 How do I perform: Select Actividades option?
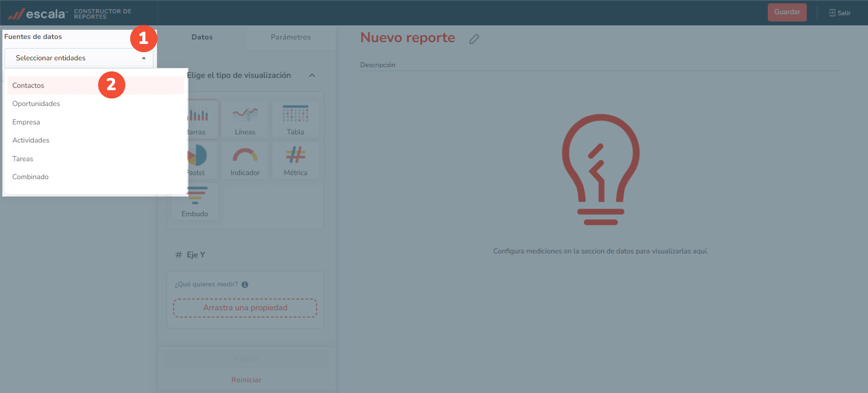[96, 140]
